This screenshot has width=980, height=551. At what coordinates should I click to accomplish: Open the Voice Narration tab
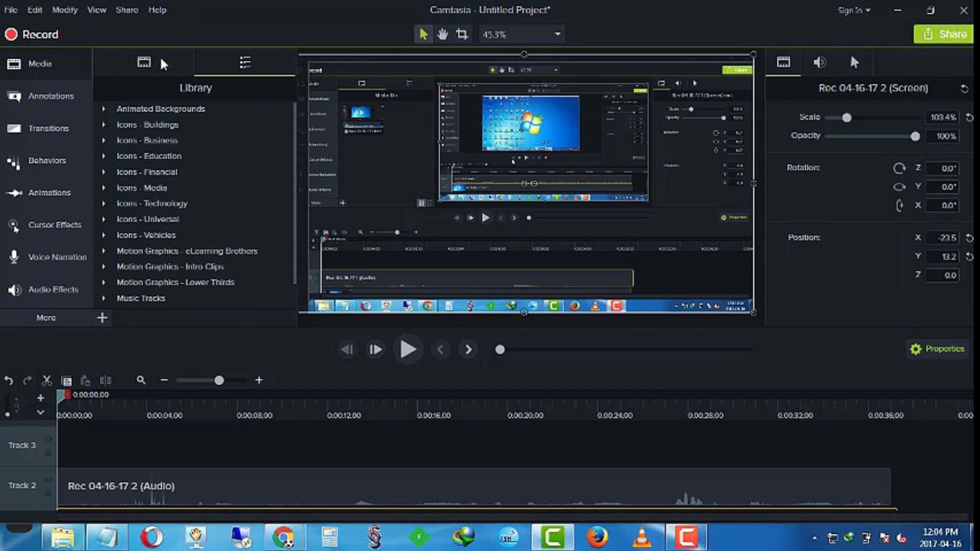click(x=46, y=257)
